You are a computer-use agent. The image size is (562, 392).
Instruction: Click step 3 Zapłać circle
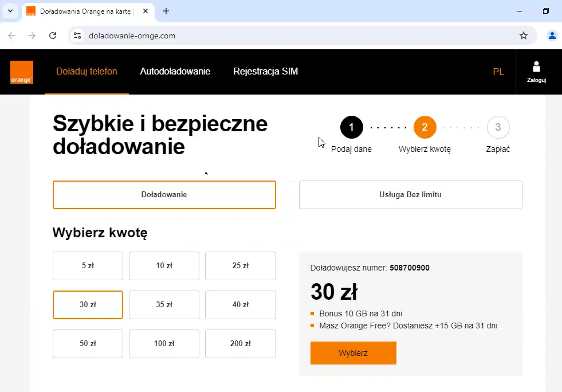[x=498, y=127]
